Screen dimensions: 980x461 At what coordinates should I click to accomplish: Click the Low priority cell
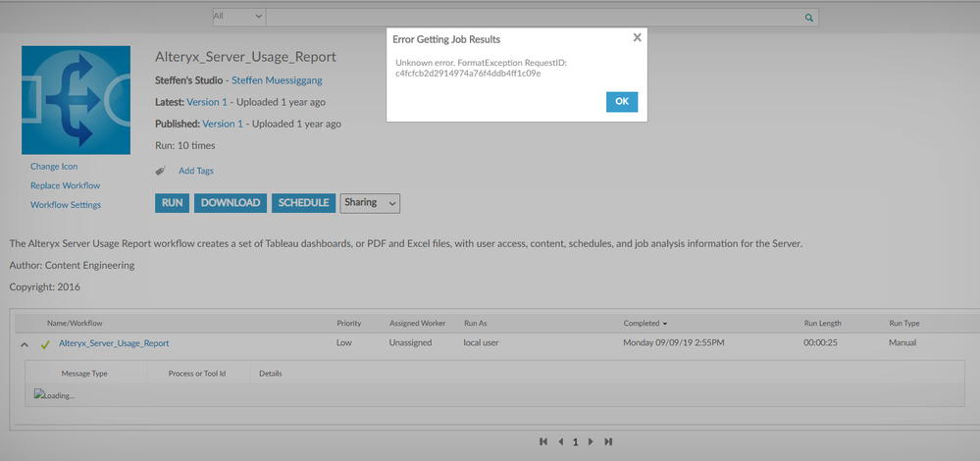pyautogui.click(x=344, y=343)
